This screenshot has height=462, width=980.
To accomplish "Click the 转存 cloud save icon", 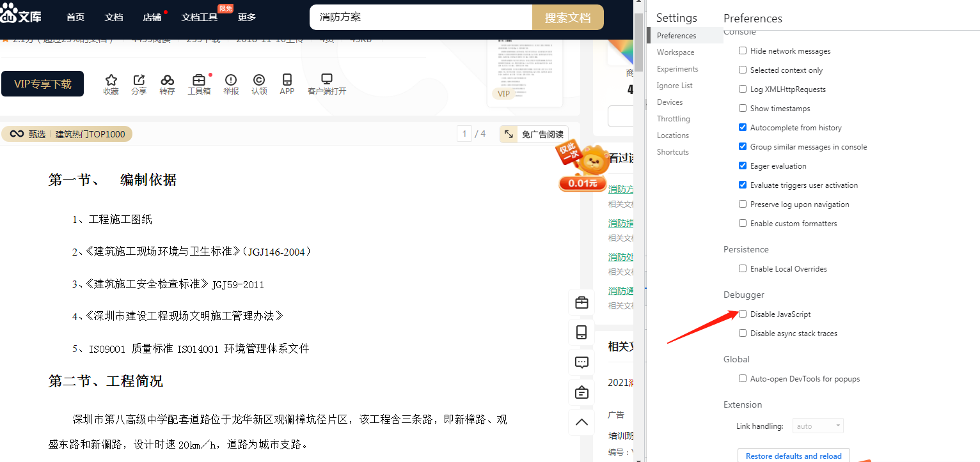I will pyautogui.click(x=167, y=80).
